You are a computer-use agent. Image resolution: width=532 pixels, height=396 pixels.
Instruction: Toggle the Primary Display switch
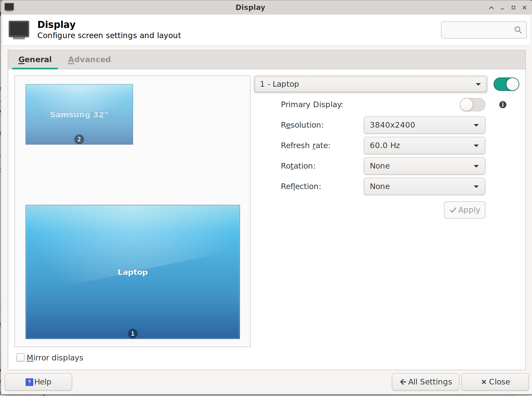[472, 105]
